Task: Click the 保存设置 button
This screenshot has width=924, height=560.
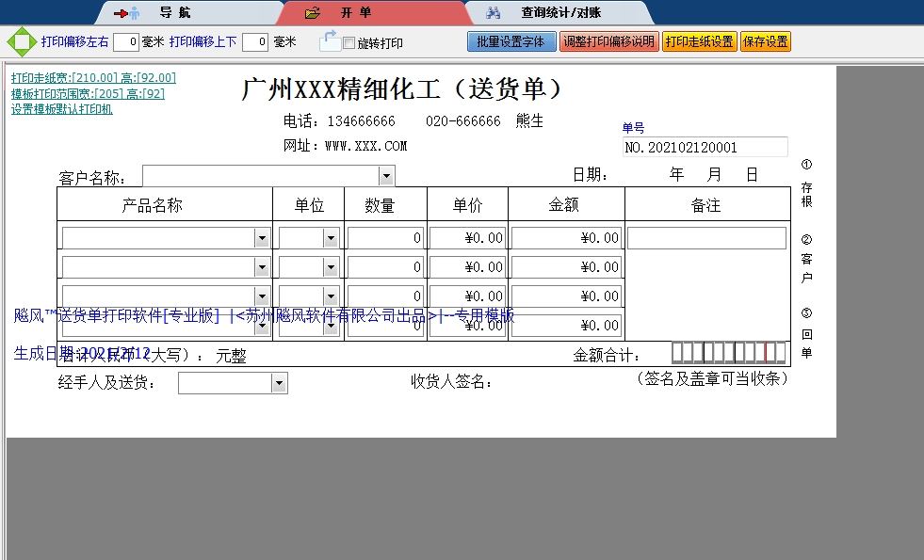Action: coord(767,41)
